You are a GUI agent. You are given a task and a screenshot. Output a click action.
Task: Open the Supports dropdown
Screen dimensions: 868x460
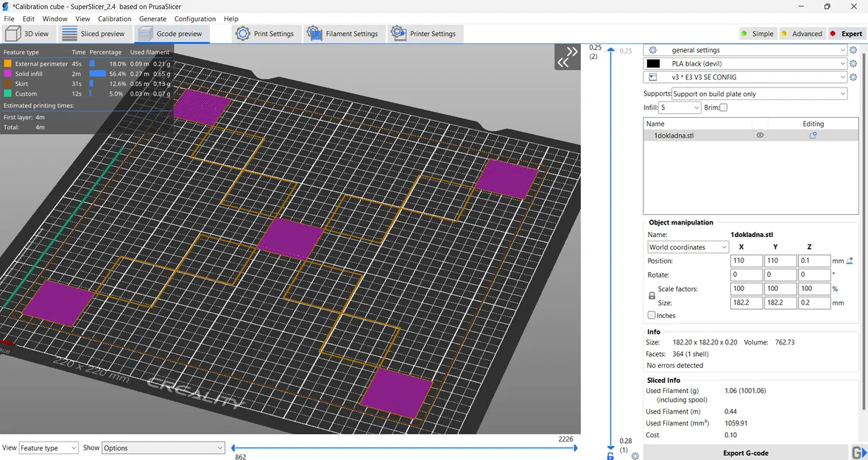tap(759, 93)
